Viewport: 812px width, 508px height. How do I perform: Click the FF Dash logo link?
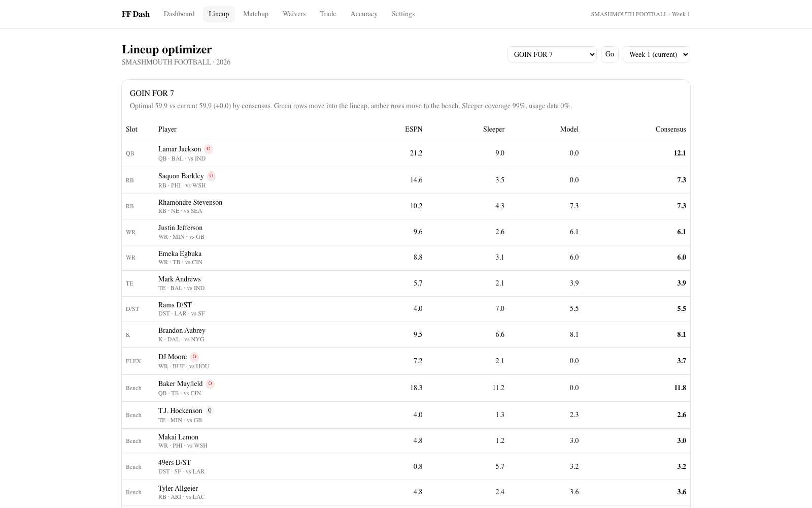coord(136,14)
